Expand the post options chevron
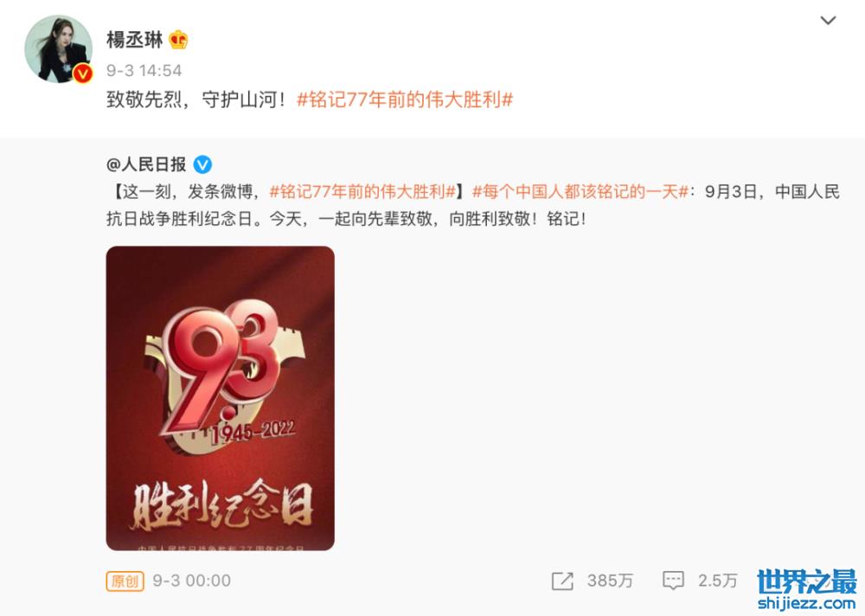Screen dimensions: 865x616 828,21
